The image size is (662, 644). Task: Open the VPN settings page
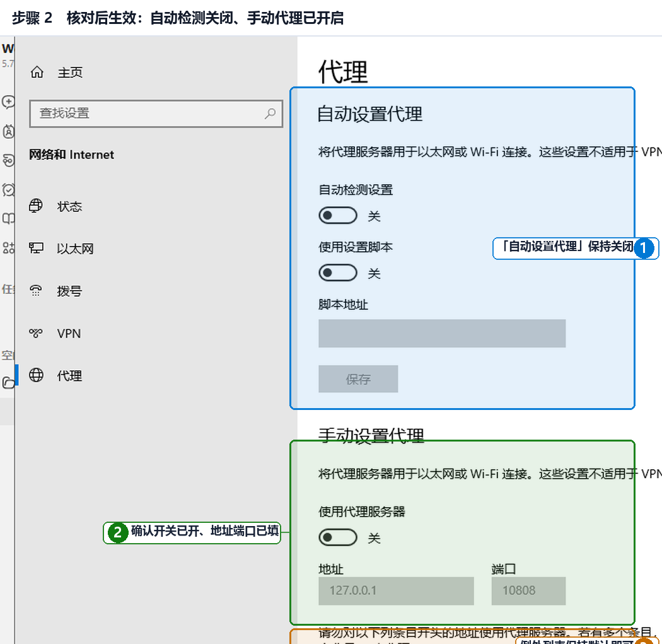point(69,334)
